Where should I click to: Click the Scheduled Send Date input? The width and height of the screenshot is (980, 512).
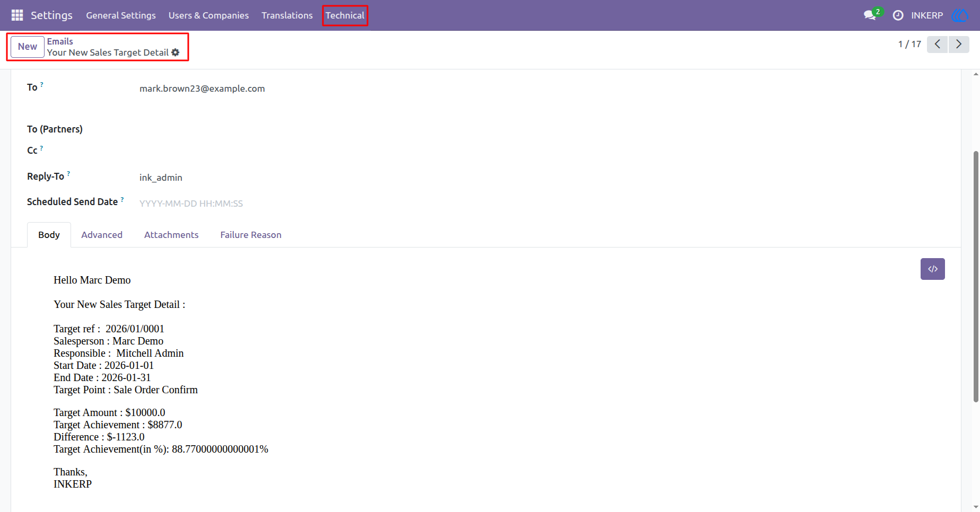point(191,204)
